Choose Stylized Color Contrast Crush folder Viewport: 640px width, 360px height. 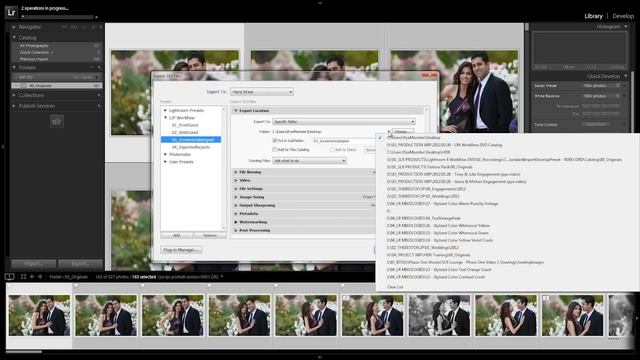436,277
